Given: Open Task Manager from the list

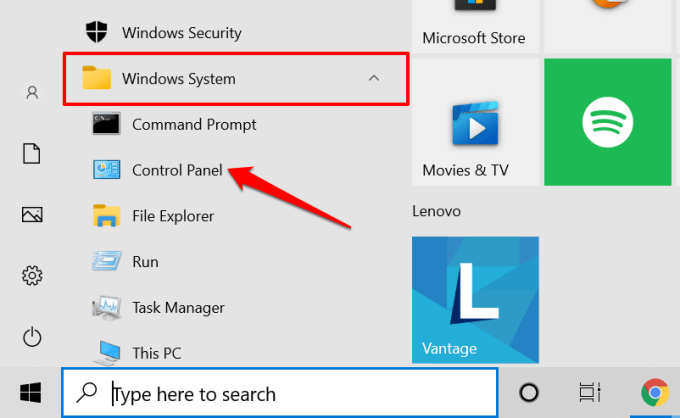Looking at the screenshot, I should (178, 307).
